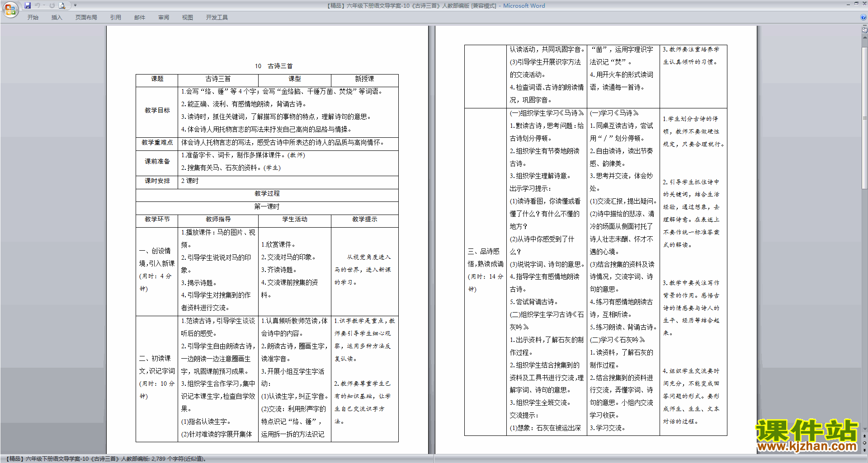This screenshot has height=463, width=868.
Task: Click the vertical scrollbar down arrow
Action: pyautogui.click(x=864, y=430)
